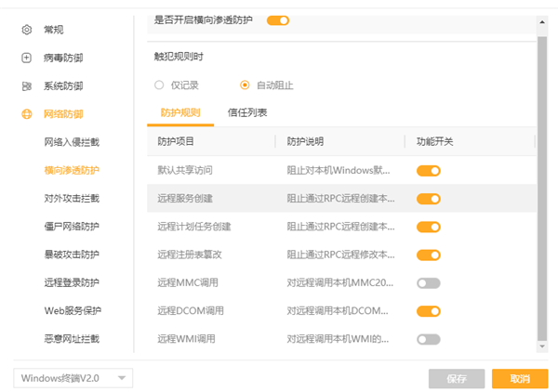Select the 自动阻止 radio option

(x=245, y=85)
